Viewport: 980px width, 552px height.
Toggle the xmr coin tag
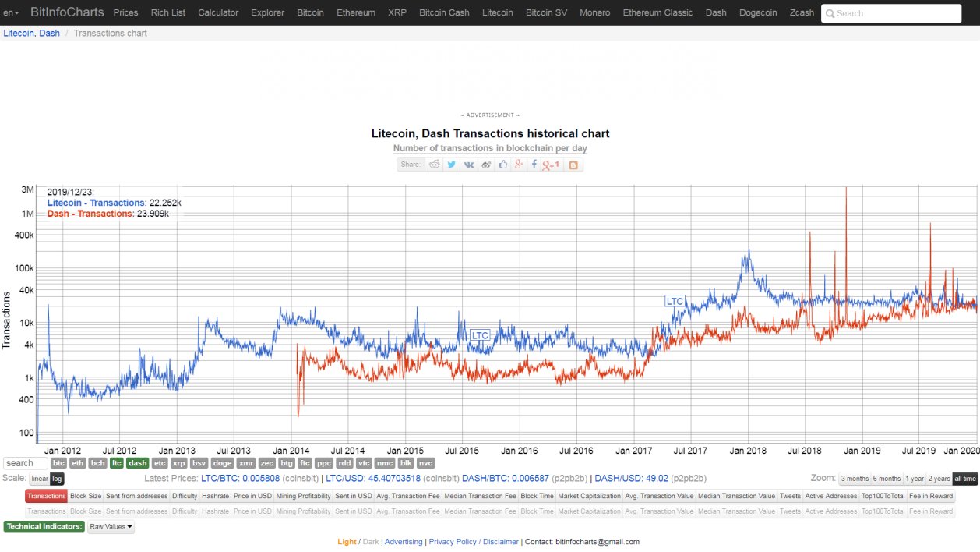tap(246, 463)
